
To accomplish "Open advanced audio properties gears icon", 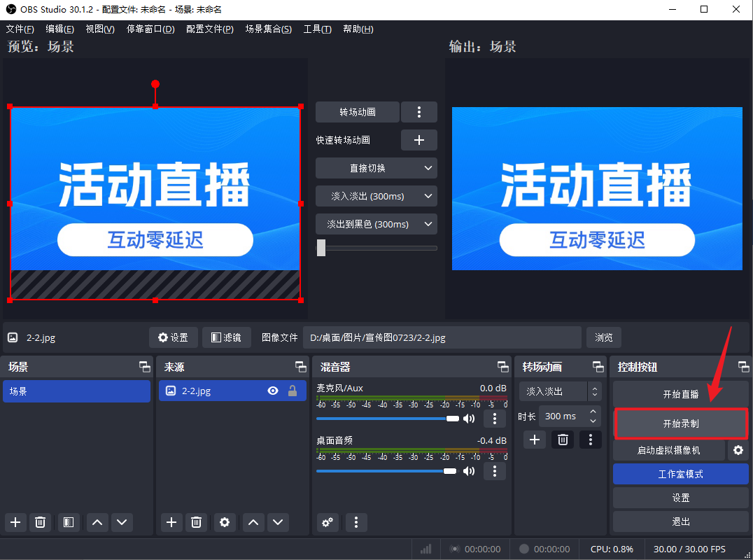I will (328, 522).
